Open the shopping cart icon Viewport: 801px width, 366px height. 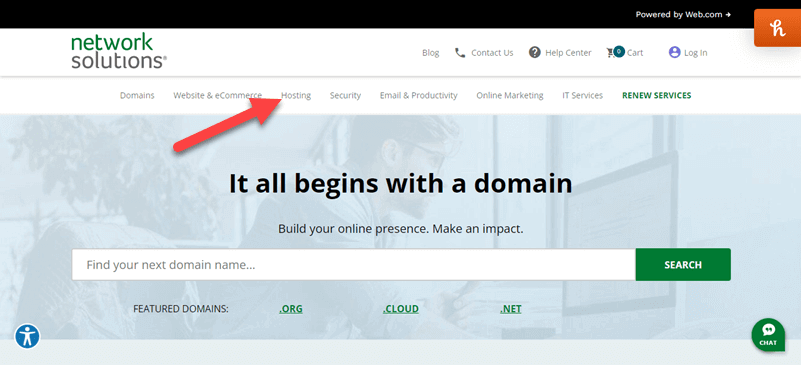[615, 52]
